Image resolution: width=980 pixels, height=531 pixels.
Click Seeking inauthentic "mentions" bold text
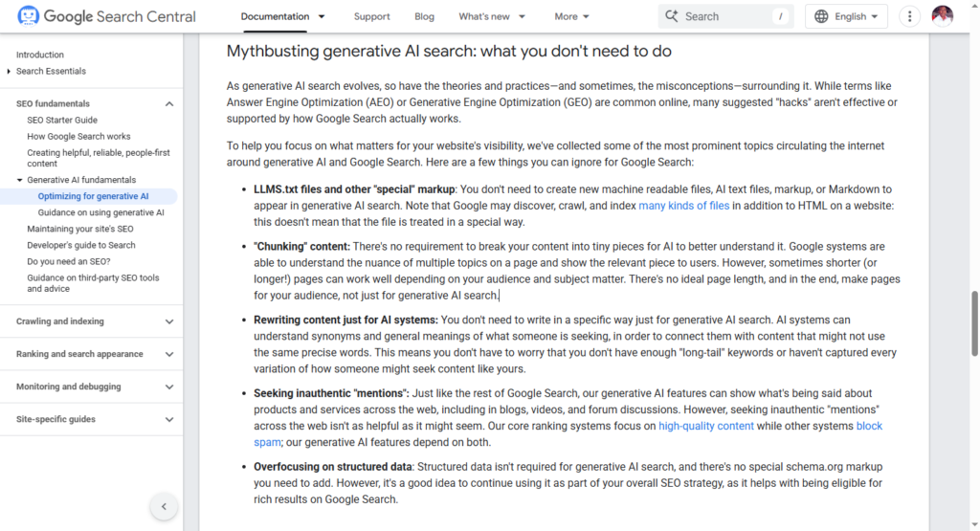(x=331, y=393)
